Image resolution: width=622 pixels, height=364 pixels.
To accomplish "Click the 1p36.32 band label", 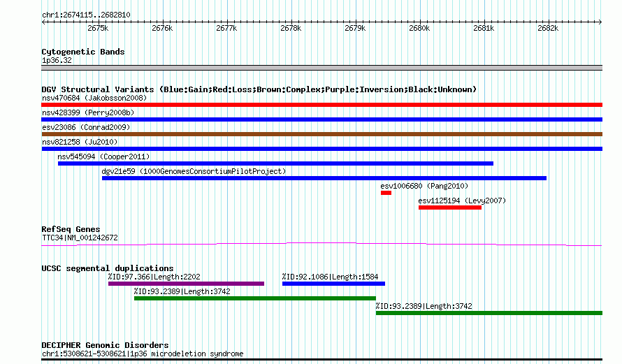I will point(57,60).
